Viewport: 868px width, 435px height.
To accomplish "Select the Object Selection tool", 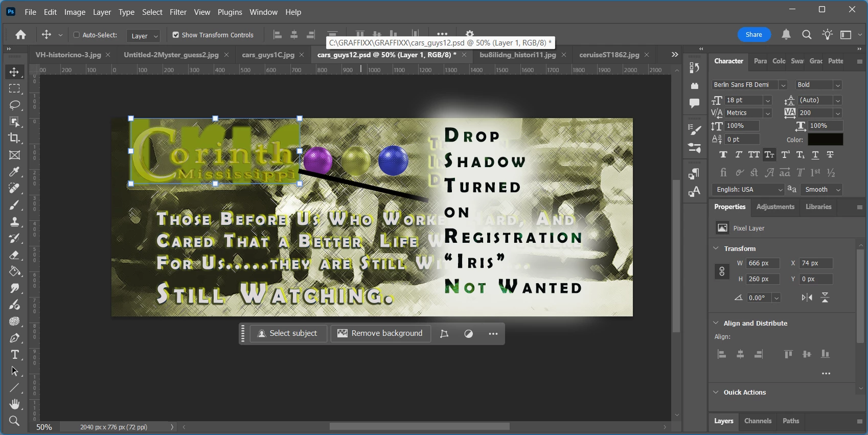I will (14, 122).
